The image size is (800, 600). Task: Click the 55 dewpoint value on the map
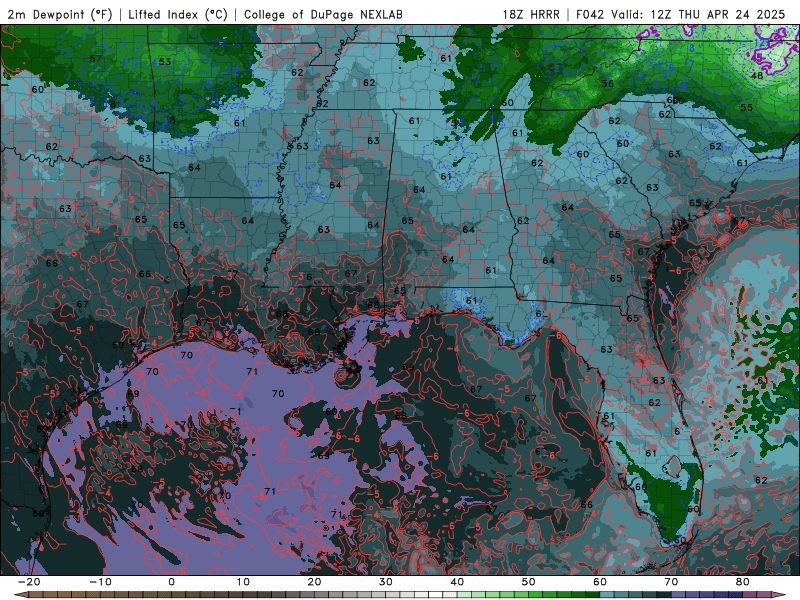click(x=746, y=108)
